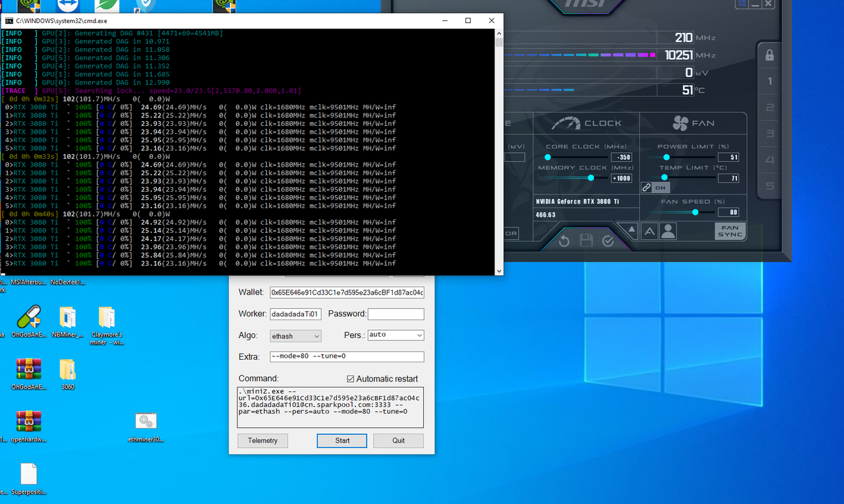Click the Quit button in miniZ launcher
This screenshot has width=844, height=504.
click(x=398, y=441)
